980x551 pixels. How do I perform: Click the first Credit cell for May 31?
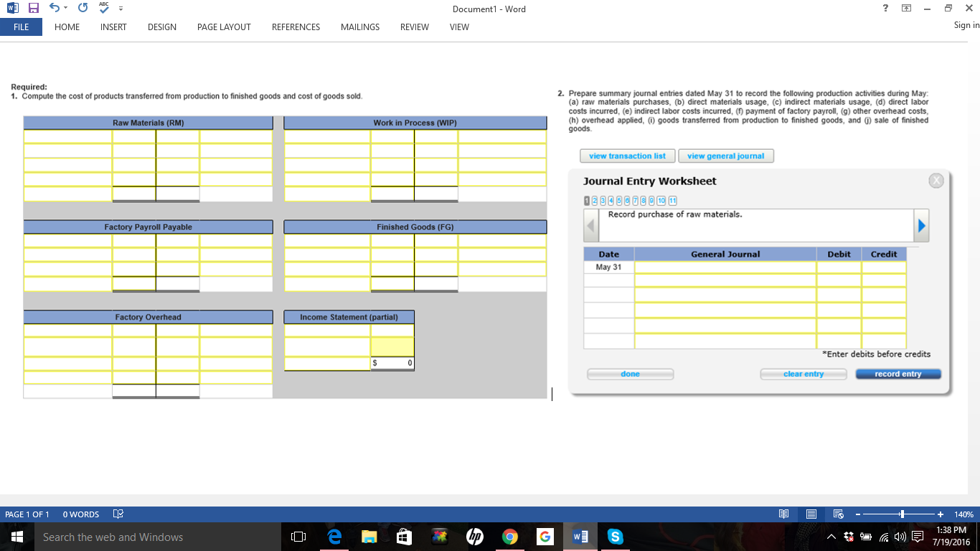(x=884, y=267)
